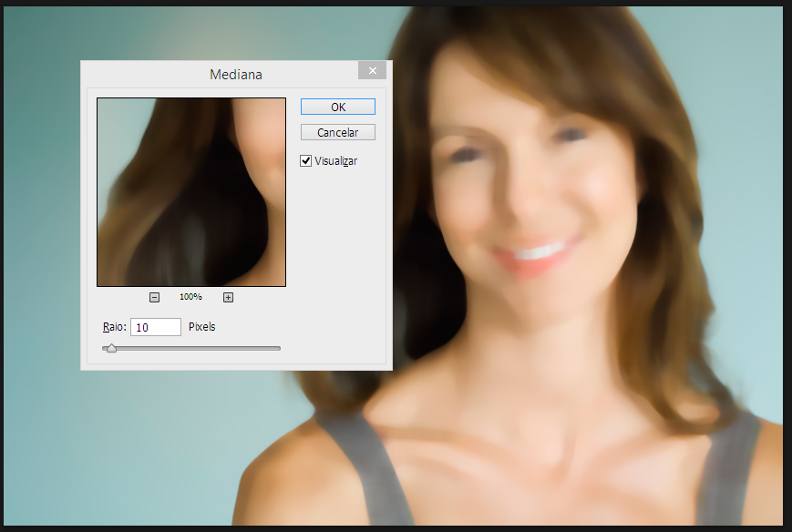This screenshot has width=792, height=532.
Task: Zoom in the filter preview with plus icon
Action: (x=229, y=297)
